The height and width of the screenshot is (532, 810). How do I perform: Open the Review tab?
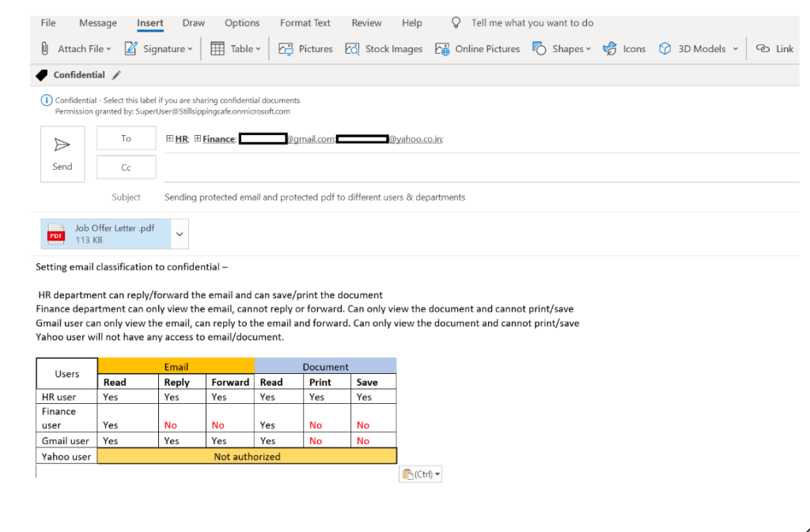pos(366,23)
